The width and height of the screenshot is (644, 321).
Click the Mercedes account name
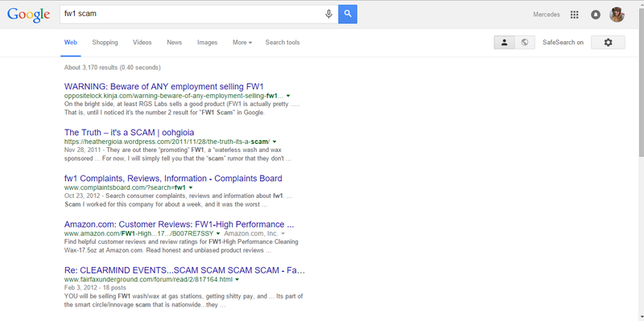coord(547,14)
